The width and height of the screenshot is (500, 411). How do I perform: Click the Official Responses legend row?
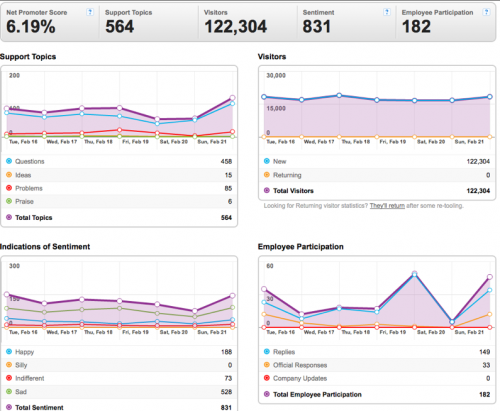pos(377,365)
